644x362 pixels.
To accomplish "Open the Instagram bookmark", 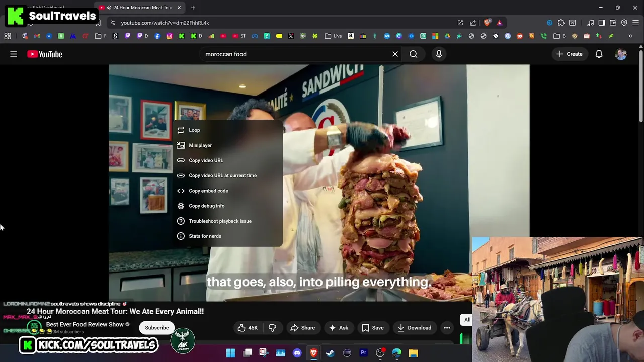I will [x=170, y=36].
